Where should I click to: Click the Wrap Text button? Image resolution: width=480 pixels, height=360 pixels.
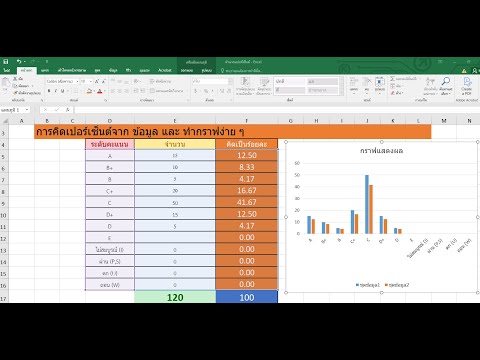click(x=160, y=81)
